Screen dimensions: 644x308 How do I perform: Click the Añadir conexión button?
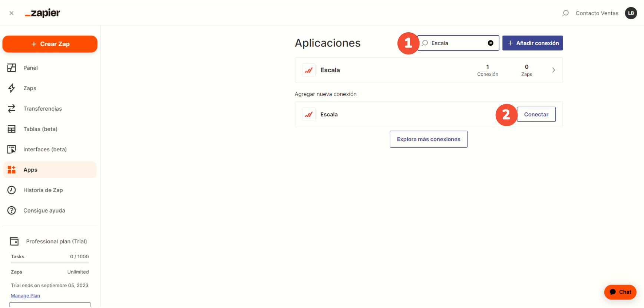click(x=532, y=43)
